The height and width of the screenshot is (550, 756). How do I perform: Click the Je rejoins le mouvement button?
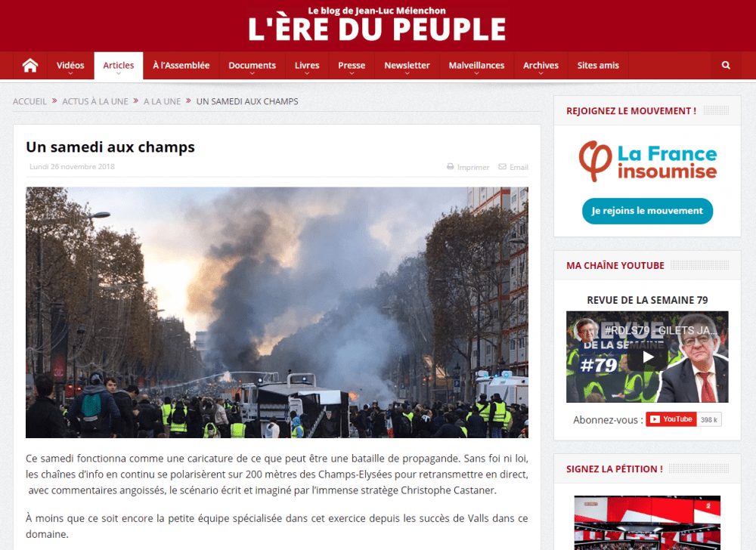[x=648, y=211]
